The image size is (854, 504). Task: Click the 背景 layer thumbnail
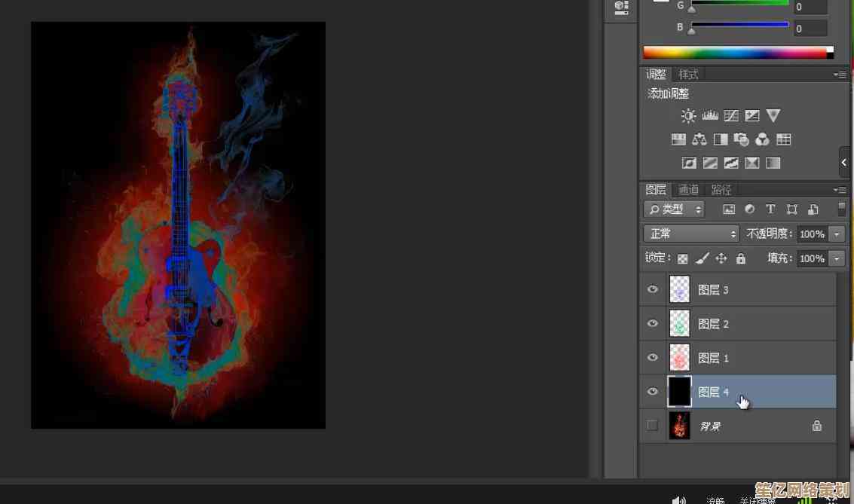click(680, 426)
